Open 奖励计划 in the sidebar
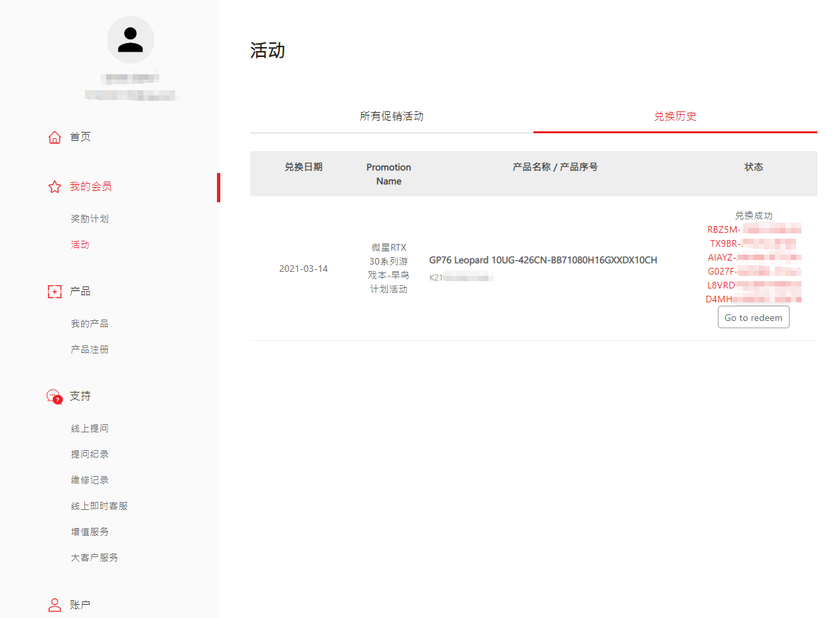840x618 pixels. click(x=90, y=219)
